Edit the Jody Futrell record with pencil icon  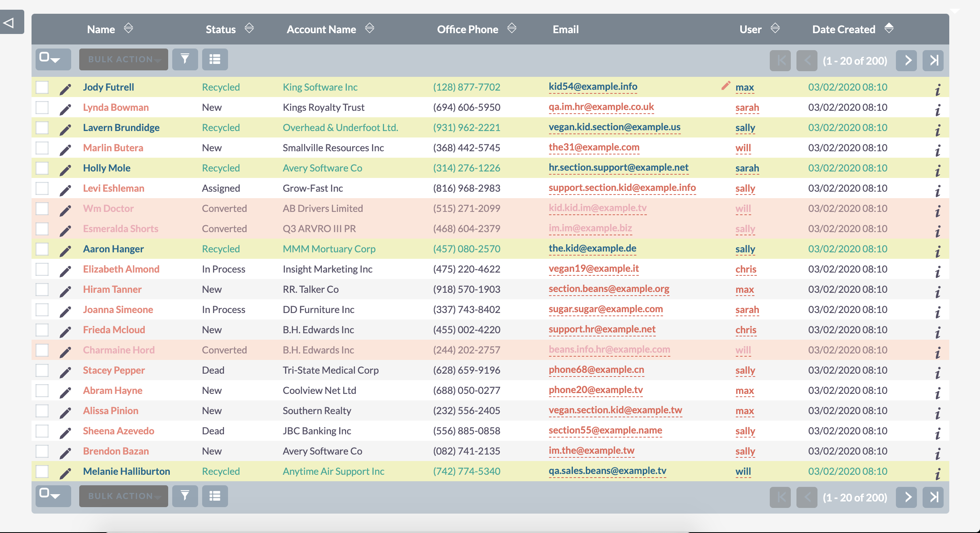65,87
